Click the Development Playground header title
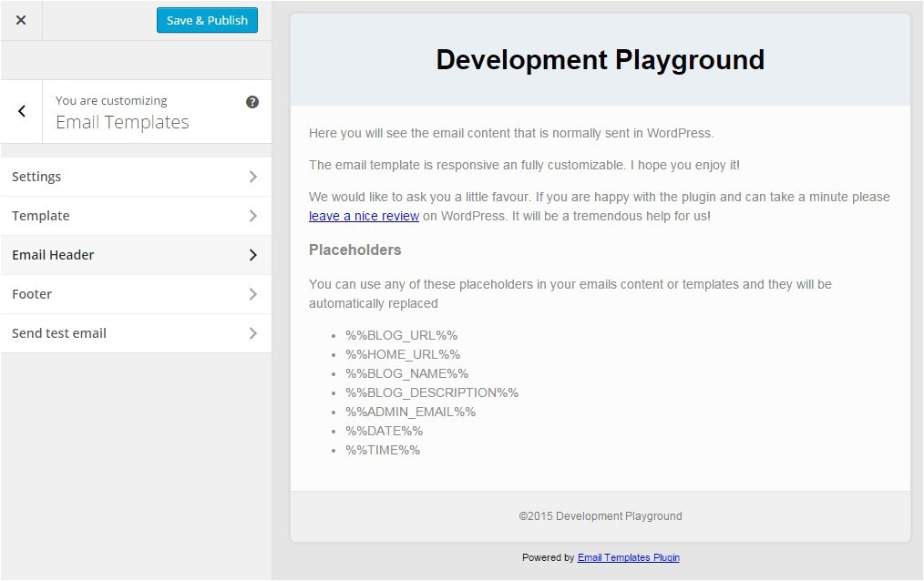 click(600, 60)
